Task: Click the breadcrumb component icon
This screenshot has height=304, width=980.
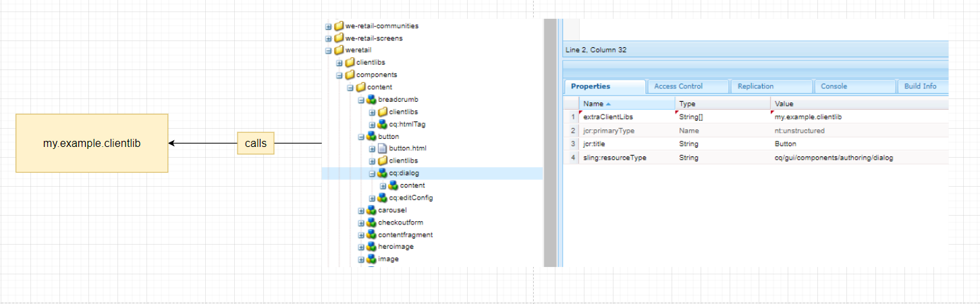Action: (371, 99)
